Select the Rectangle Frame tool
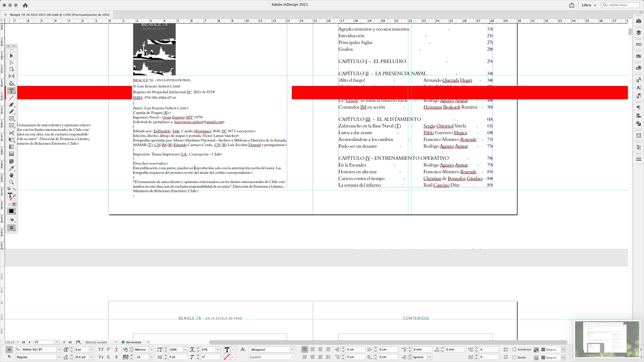644x362 pixels. (11, 119)
